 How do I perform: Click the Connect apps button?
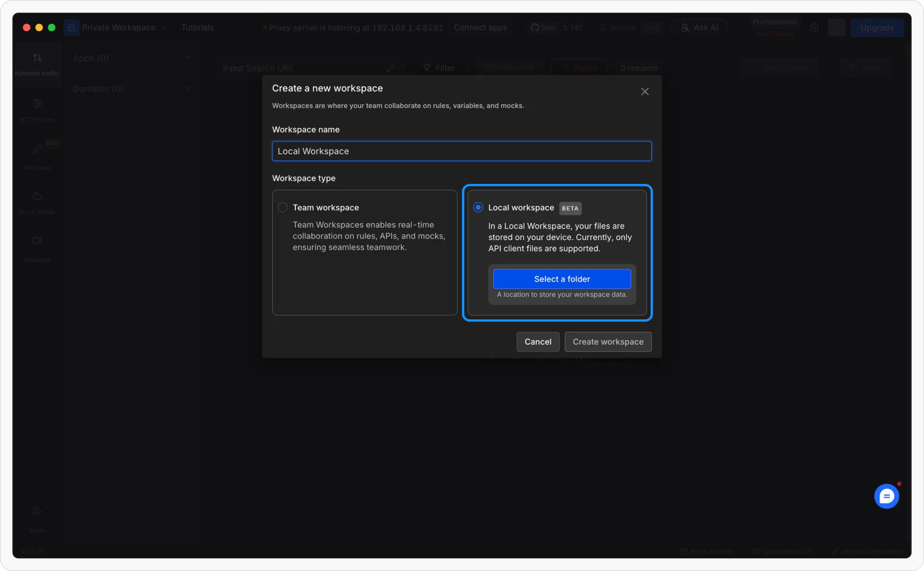(x=480, y=28)
